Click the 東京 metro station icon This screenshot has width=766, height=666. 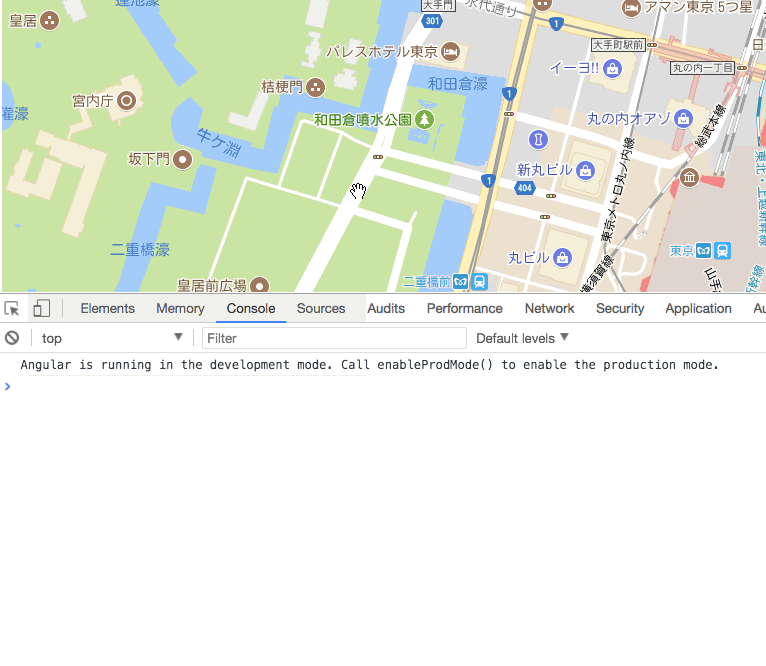[703, 251]
